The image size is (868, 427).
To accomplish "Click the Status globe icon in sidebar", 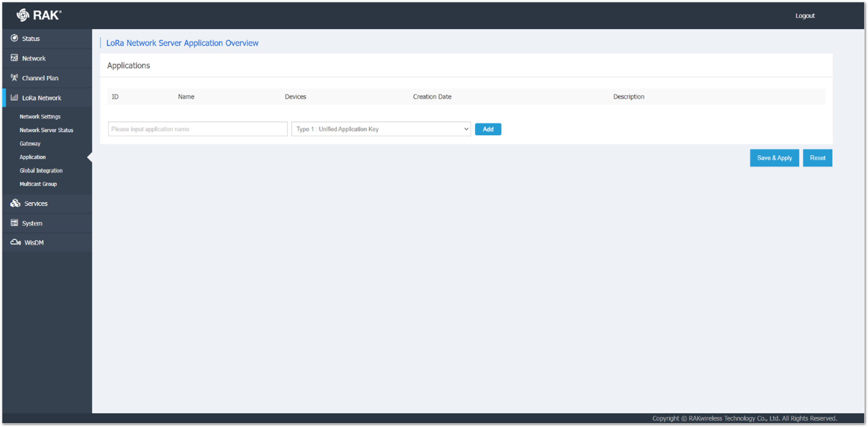I will point(14,38).
